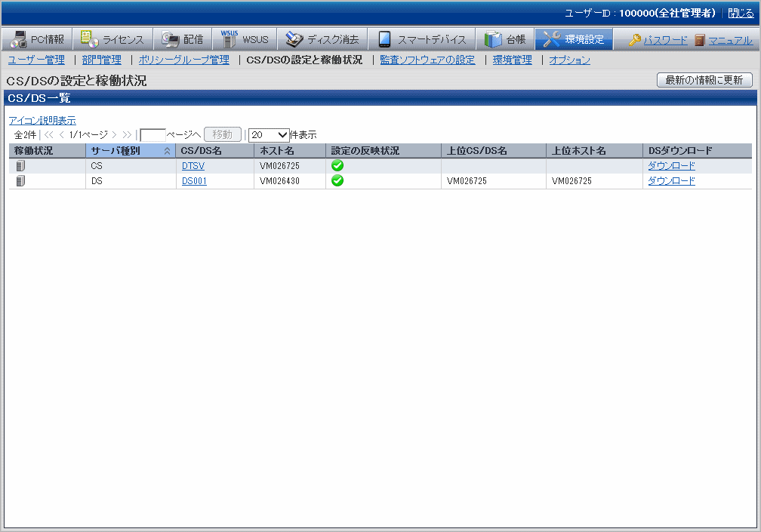Click サーバ種別 cell DS

(x=97, y=181)
